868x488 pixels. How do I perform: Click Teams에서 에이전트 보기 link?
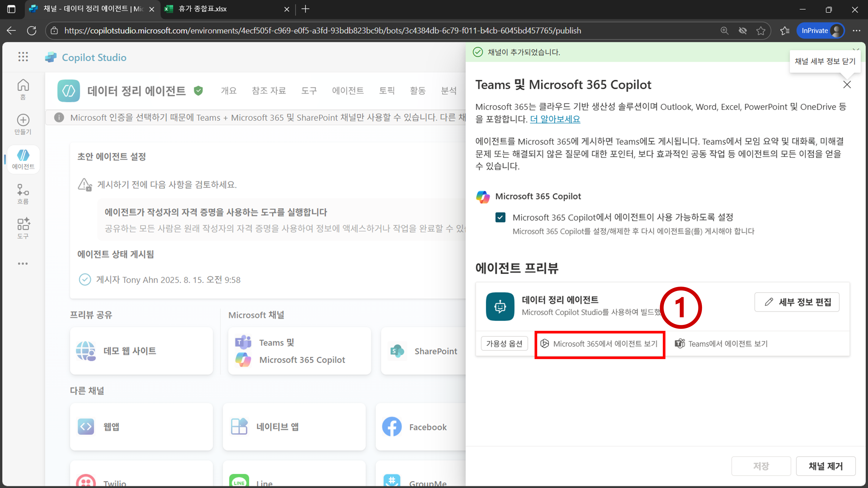[721, 344]
